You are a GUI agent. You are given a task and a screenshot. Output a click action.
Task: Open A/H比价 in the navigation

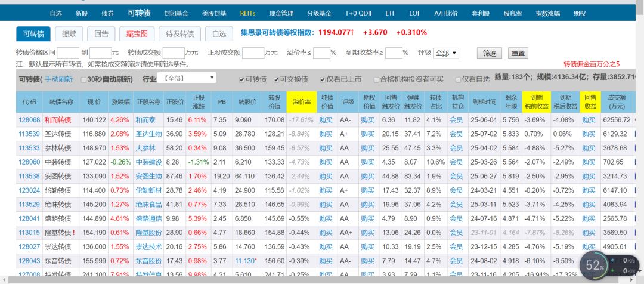coord(446,13)
